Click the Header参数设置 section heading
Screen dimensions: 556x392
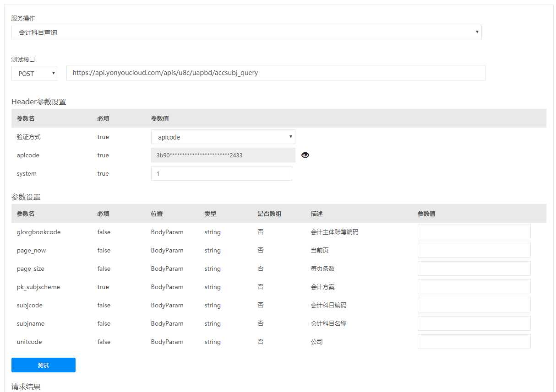pos(38,102)
